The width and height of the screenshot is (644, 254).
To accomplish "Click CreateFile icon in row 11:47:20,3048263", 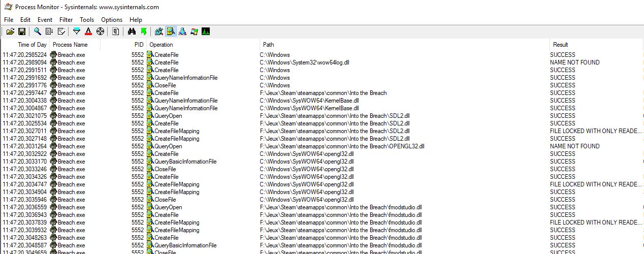I will click(x=150, y=238).
